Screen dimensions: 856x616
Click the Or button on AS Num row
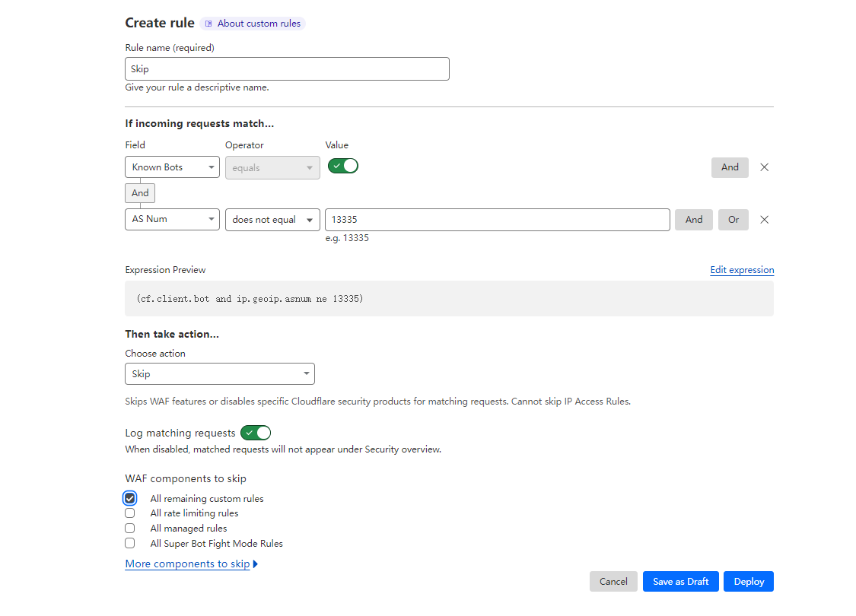point(733,220)
